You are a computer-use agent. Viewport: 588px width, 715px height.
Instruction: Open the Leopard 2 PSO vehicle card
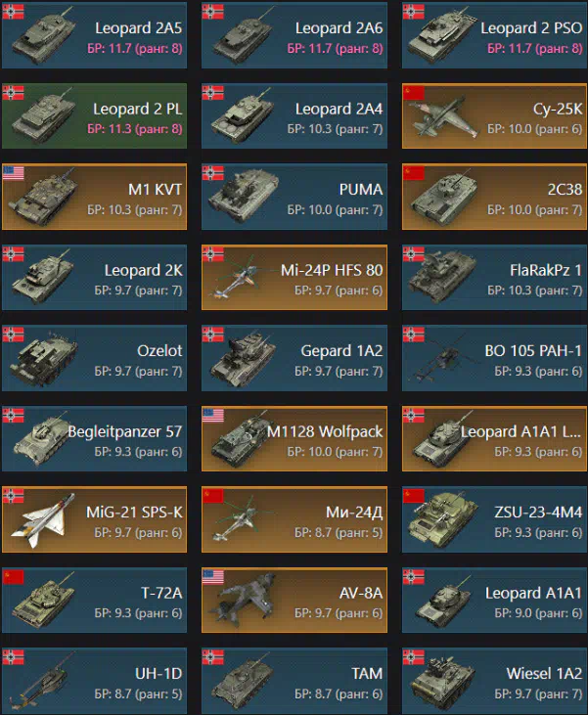(x=494, y=35)
